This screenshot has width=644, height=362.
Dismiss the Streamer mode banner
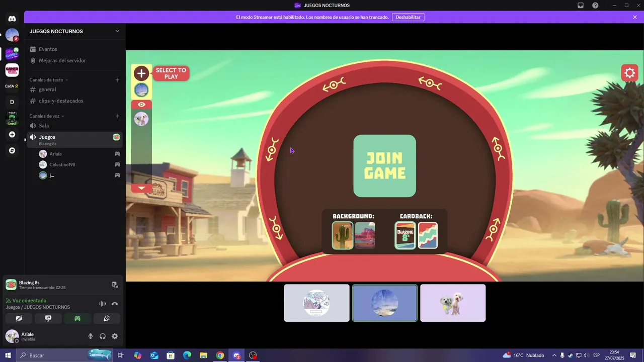[635, 17]
